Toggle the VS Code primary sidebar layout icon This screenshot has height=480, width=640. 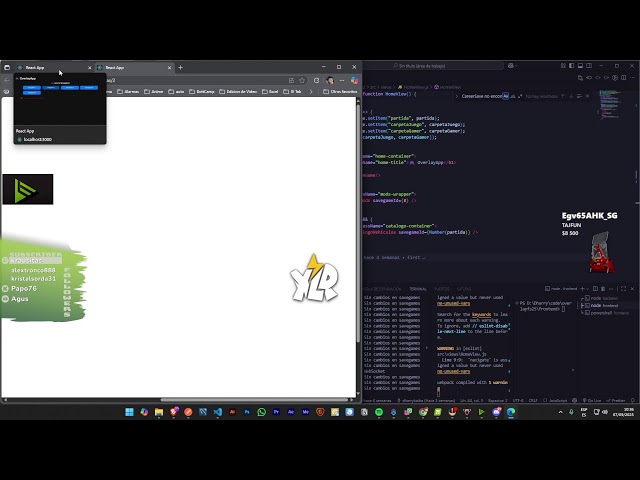(571, 66)
